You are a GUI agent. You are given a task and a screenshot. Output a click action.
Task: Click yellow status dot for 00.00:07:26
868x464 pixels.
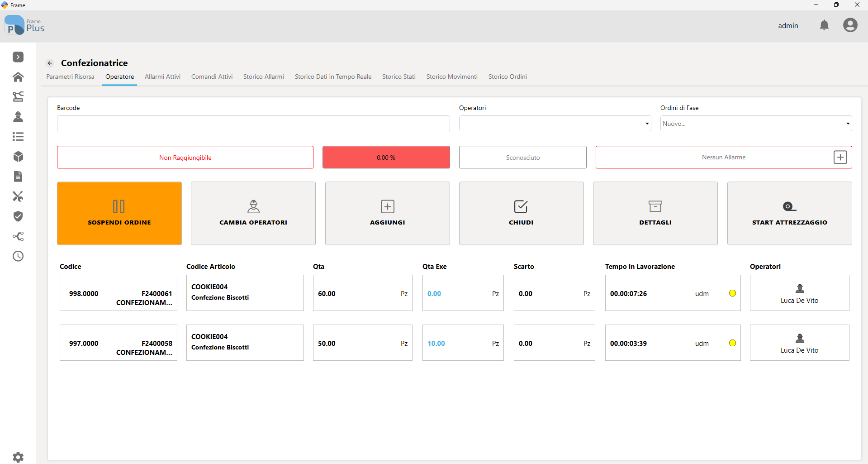(x=732, y=293)
